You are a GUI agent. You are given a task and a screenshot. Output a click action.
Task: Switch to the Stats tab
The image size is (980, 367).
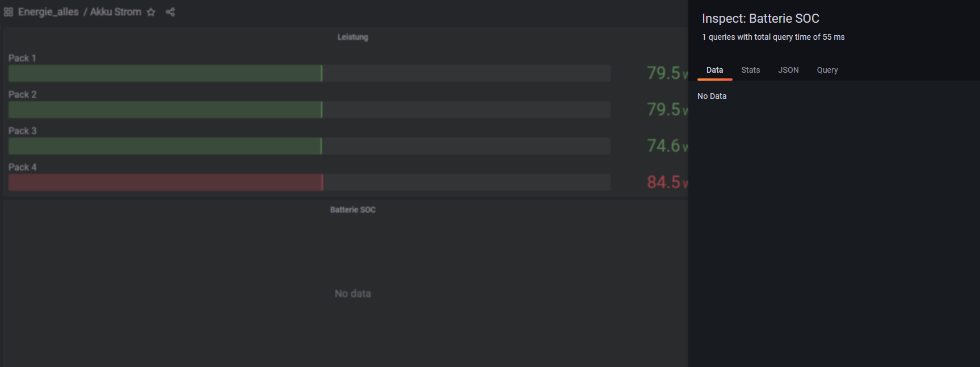click(750, 70)
